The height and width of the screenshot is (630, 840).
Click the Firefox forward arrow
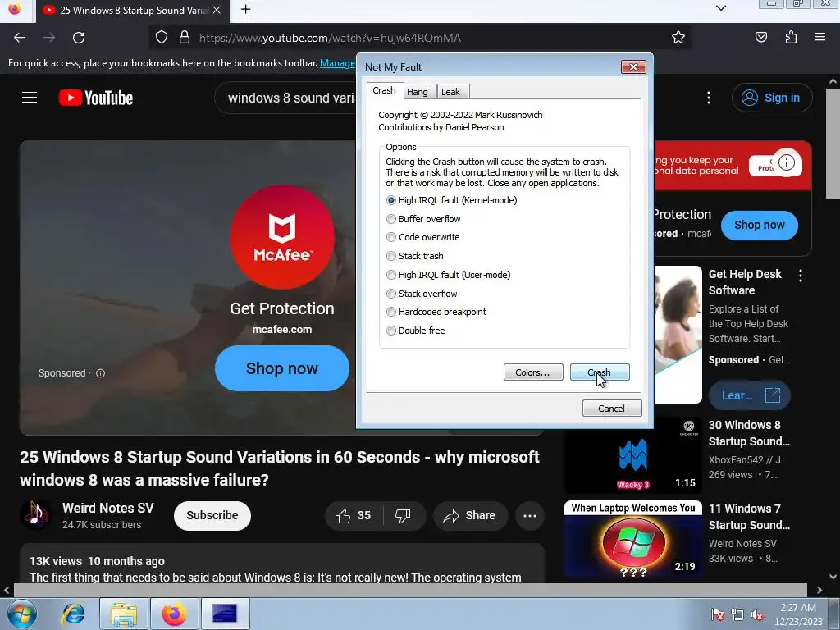pyautogui.click(x=49, y=38)
